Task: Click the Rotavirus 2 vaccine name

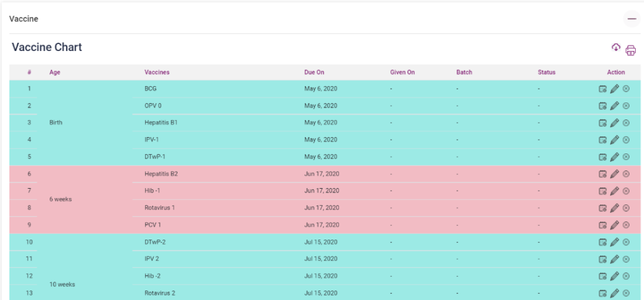Action: 160,292
